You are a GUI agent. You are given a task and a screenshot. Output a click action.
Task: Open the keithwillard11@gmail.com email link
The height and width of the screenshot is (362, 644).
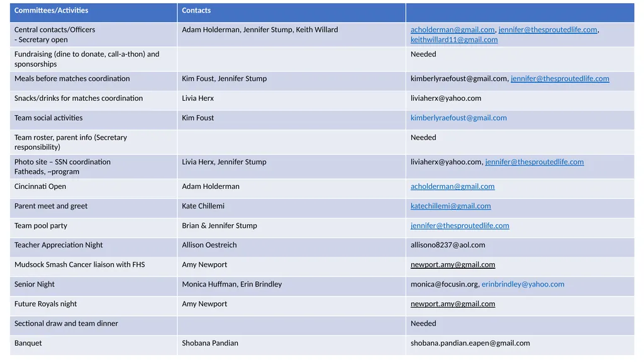pos(454,40)
